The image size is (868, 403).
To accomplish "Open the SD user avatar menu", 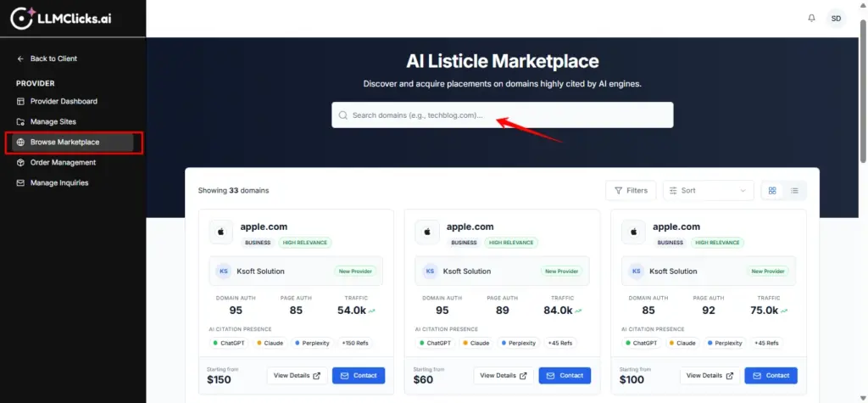I will (x=837, y=18).
